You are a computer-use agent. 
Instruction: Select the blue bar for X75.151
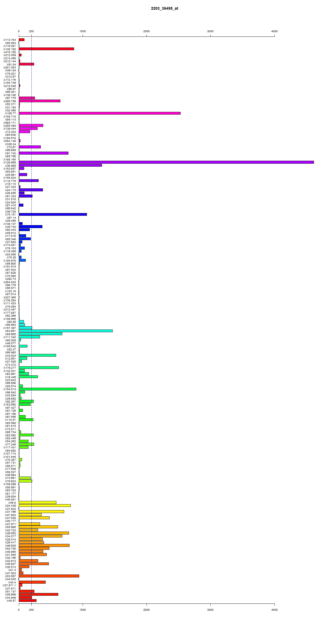(x=53, y=214)
